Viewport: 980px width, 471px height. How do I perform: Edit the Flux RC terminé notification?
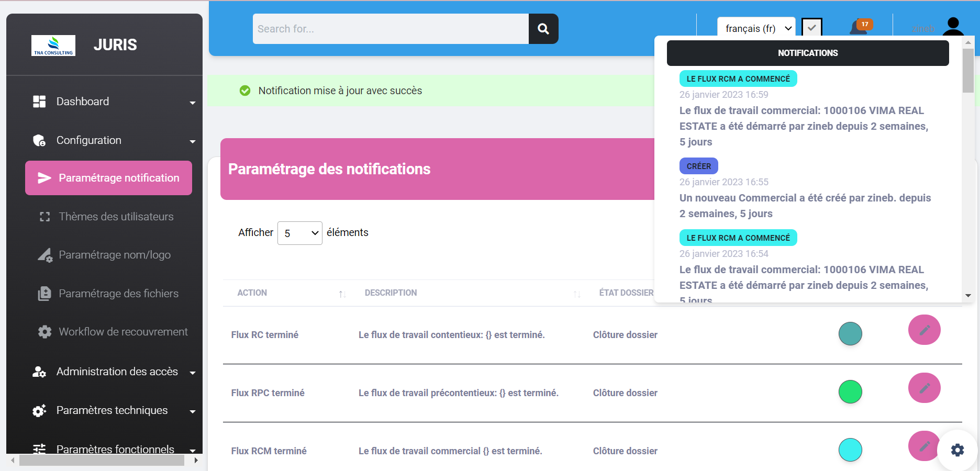point(924,330)
